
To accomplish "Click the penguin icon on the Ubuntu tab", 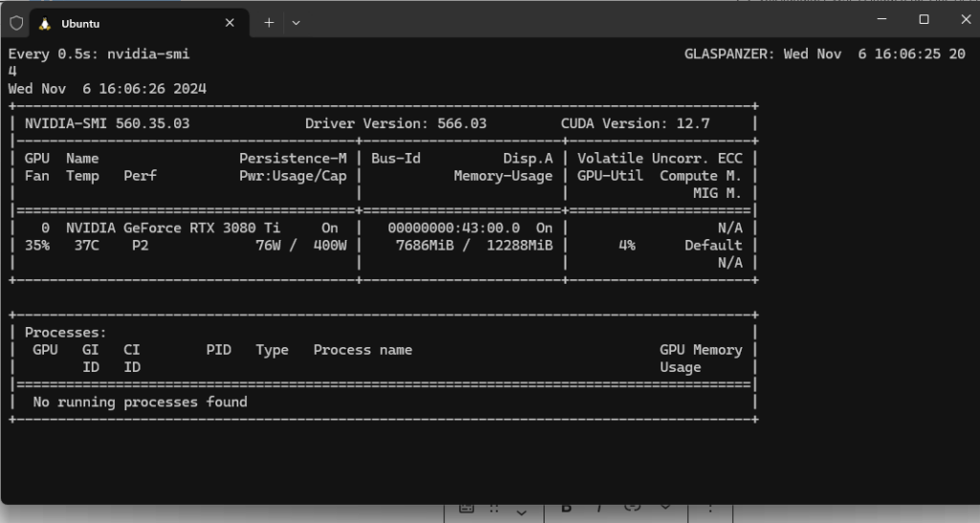I will (x=45, y=23).
